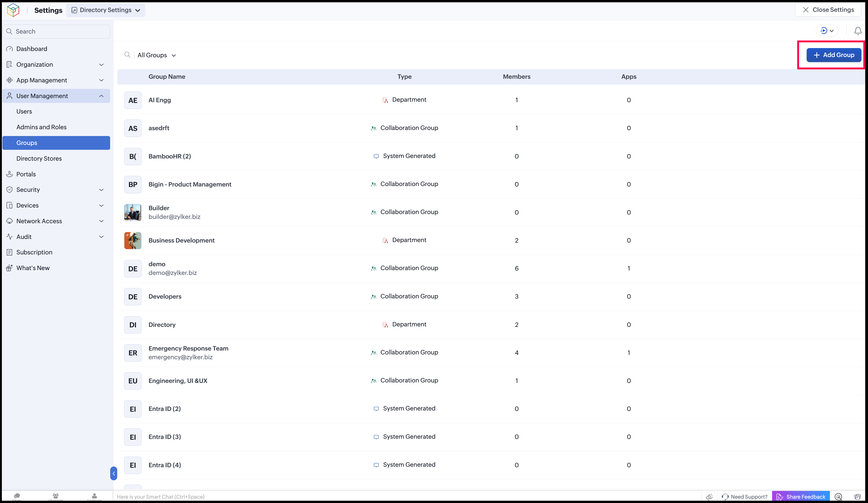
Task: Click the Devices icon
Action: (x=9, y=205)
